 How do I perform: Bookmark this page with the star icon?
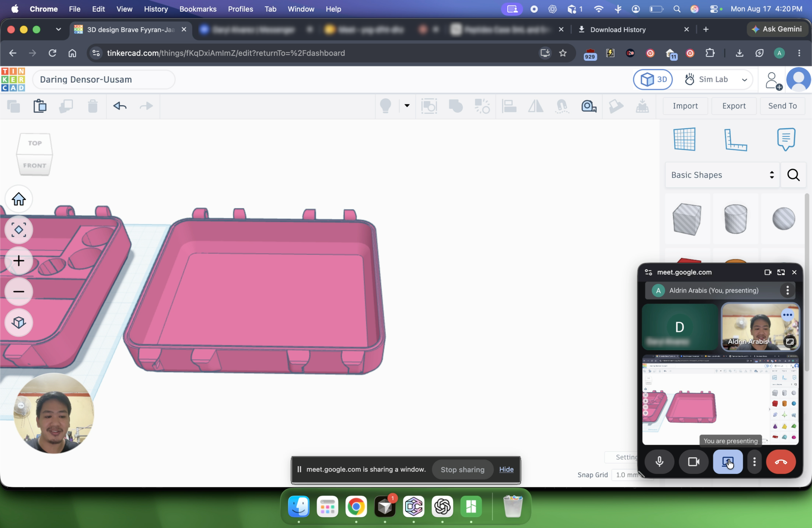(x=563, y=53)
